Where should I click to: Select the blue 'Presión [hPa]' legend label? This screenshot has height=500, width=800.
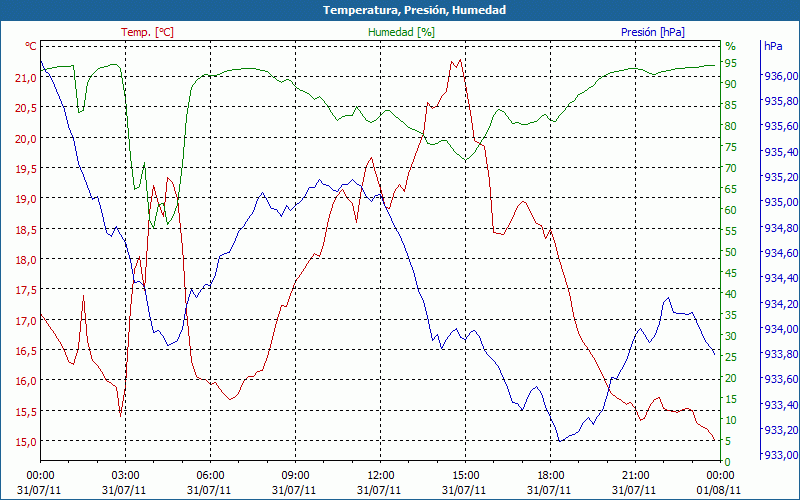tap(653, 32)
